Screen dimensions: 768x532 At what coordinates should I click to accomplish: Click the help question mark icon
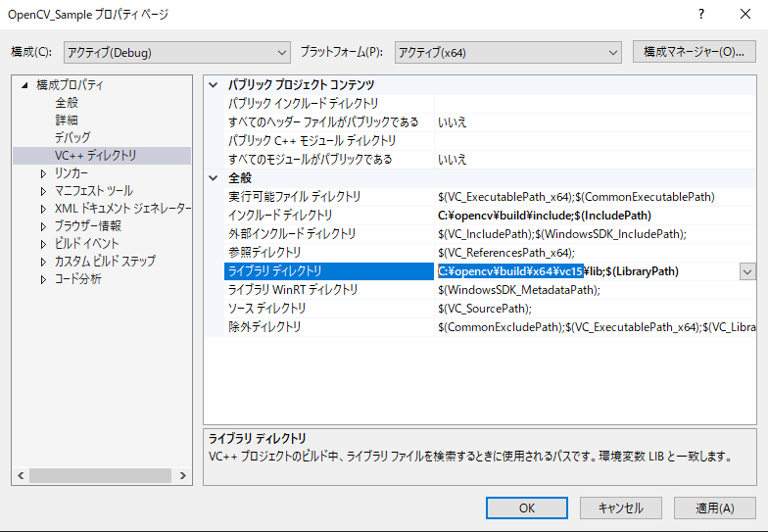[701, 14]
